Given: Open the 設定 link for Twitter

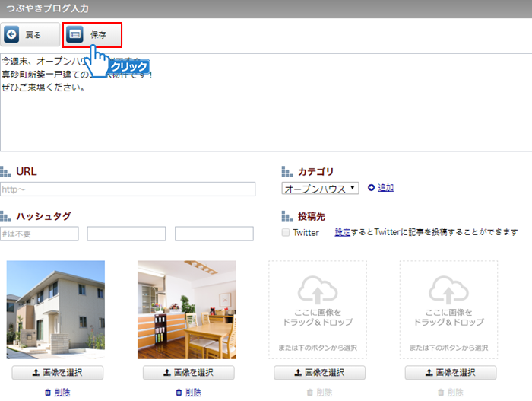Looking at the screenshot, I should [x=343, y=232].
